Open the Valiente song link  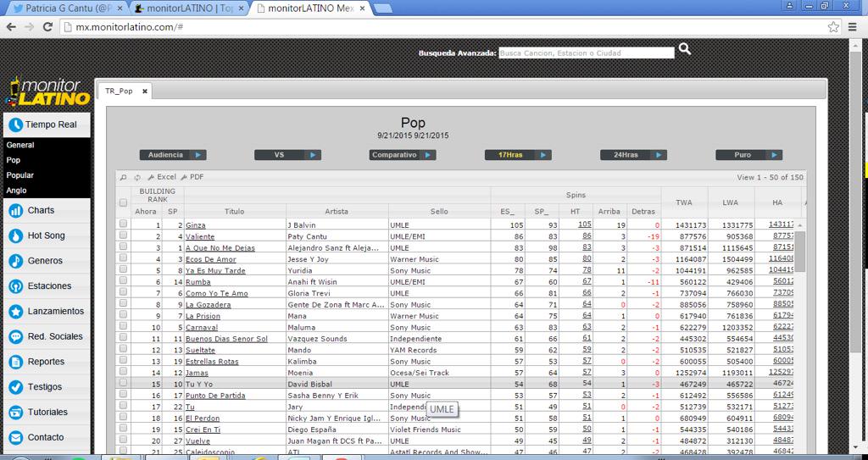coord(200,237)
